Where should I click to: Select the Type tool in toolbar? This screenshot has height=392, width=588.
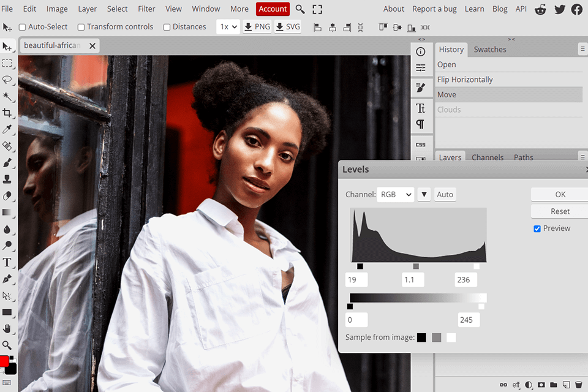[7, 262]
